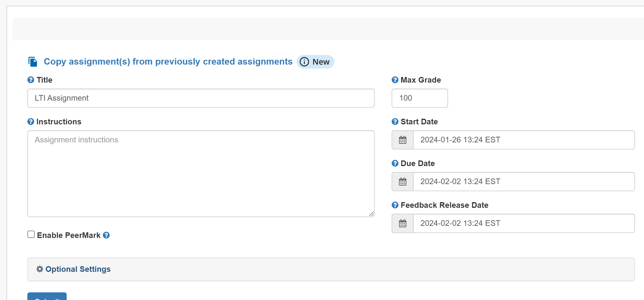Open the Start Date calendar picker
The height and width of the screenshot is (300, 644).
pyautogui.click(x=403, y=140)
